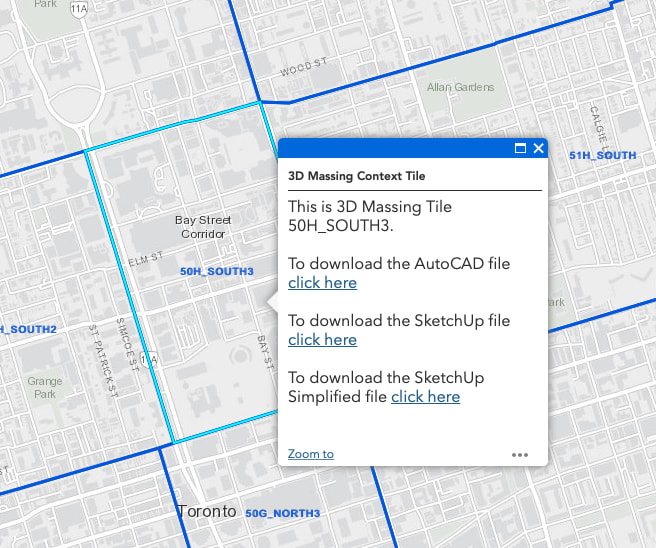Click the SketchUp file download link
The width and height of the screenshot is (656, 548).
(322, 340)
